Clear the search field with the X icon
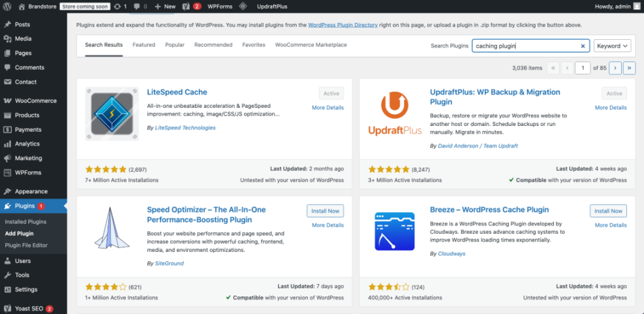The image size is (644, 314). coord(583,46)
